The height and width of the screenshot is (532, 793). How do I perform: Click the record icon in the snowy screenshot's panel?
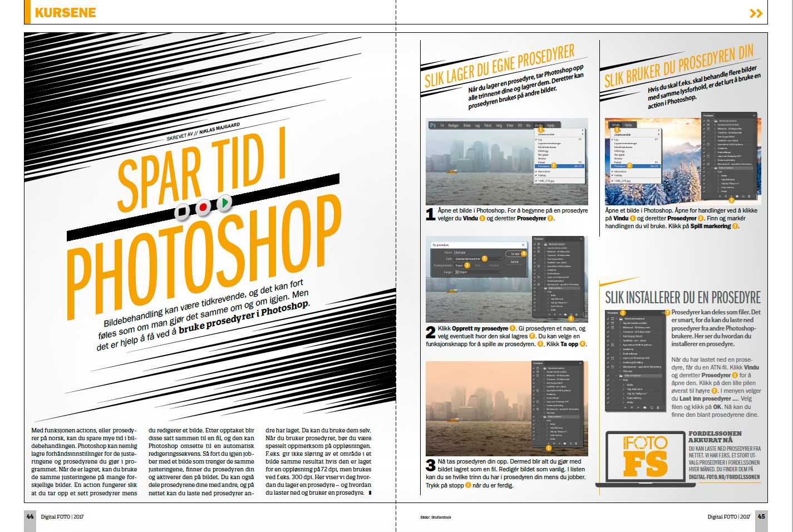[726, 197]
